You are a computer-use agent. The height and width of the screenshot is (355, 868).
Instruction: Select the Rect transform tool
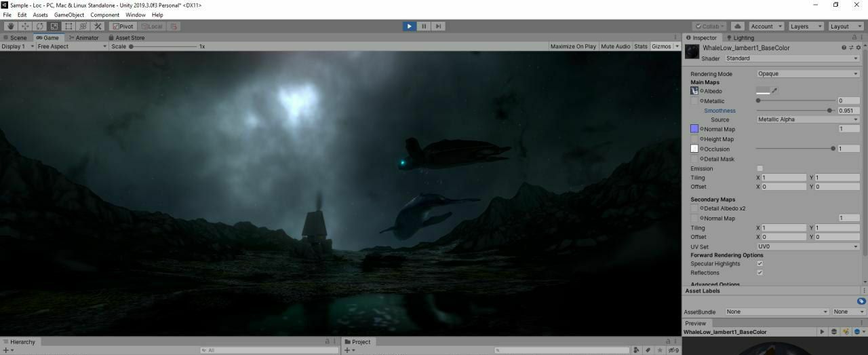click(x=68, y=26)
